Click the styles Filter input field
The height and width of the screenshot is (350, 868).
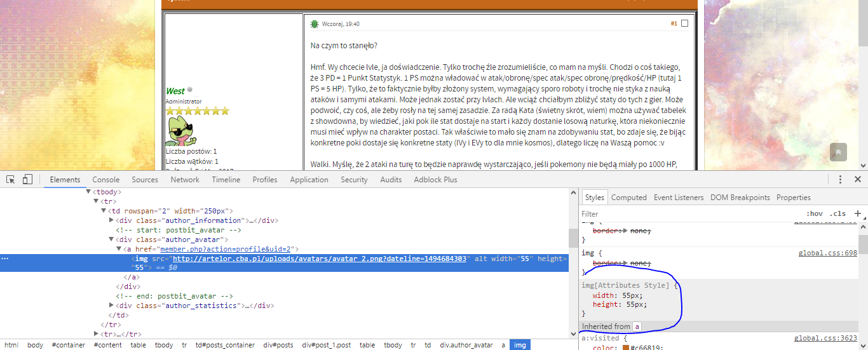coord(689,213)
